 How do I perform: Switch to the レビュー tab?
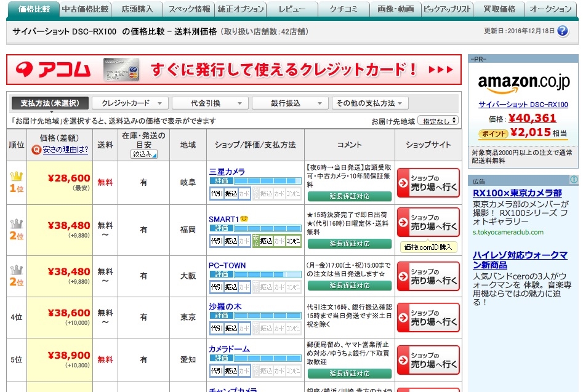pos(292,9)
